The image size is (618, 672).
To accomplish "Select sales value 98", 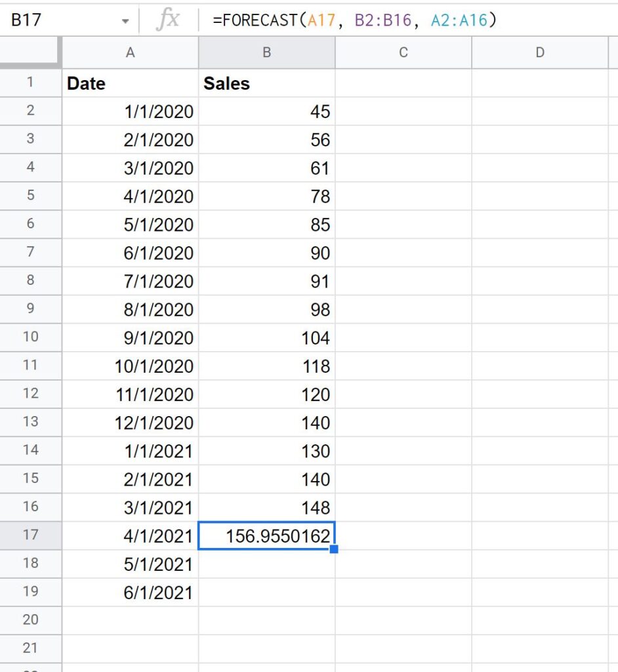I will pos(266,310).
